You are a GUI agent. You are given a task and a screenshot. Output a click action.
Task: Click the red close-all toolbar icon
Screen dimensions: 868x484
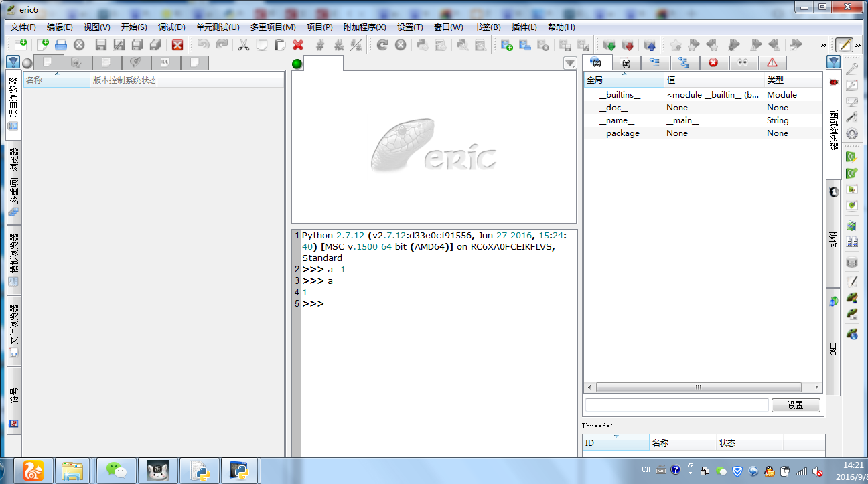(x=177, y=44)
